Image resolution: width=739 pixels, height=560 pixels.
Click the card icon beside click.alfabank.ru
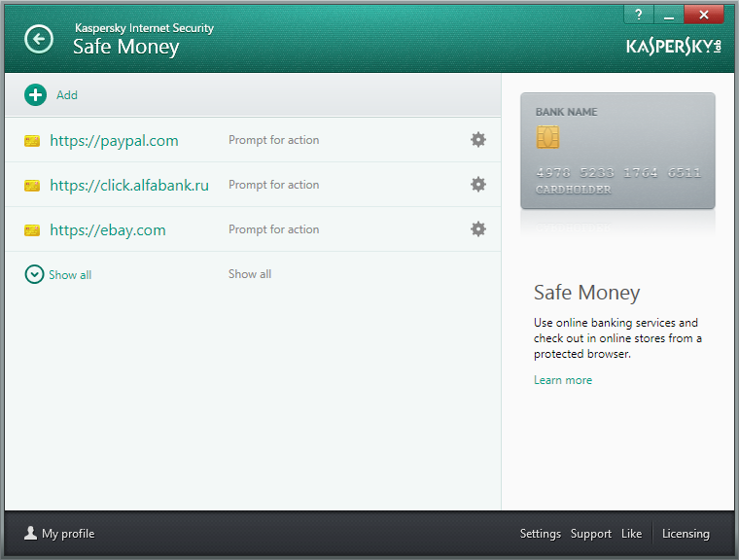32,186
